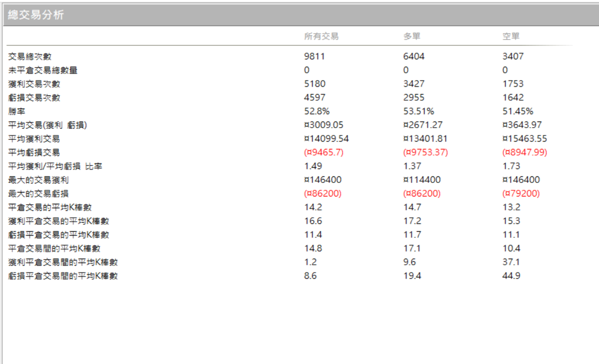Click the 16.6 value
Image resolution: width=599 pixels, height=364 pixels.
click(x=313, y=221)
